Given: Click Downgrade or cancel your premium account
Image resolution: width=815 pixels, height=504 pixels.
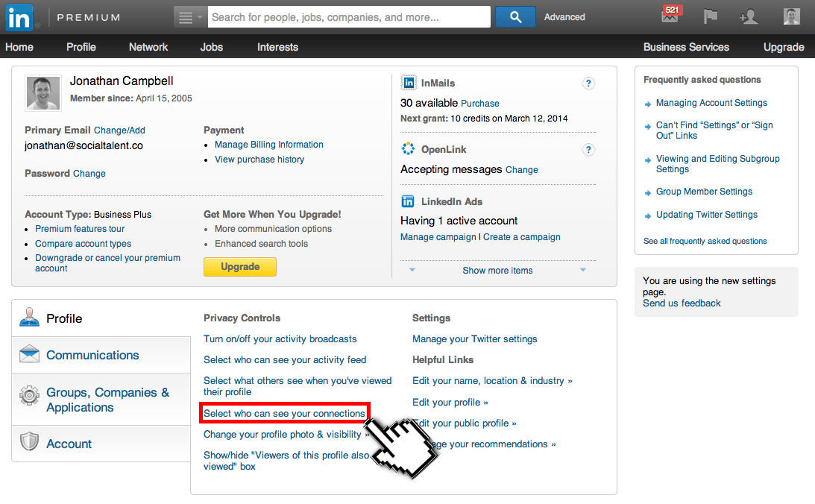Looking at the screenshot, I should tap(107, 263).
